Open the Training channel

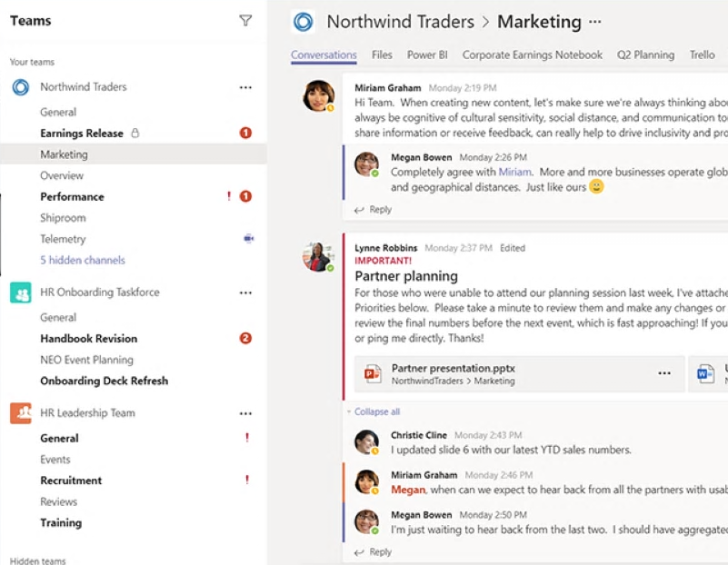[x=61, y=523]
